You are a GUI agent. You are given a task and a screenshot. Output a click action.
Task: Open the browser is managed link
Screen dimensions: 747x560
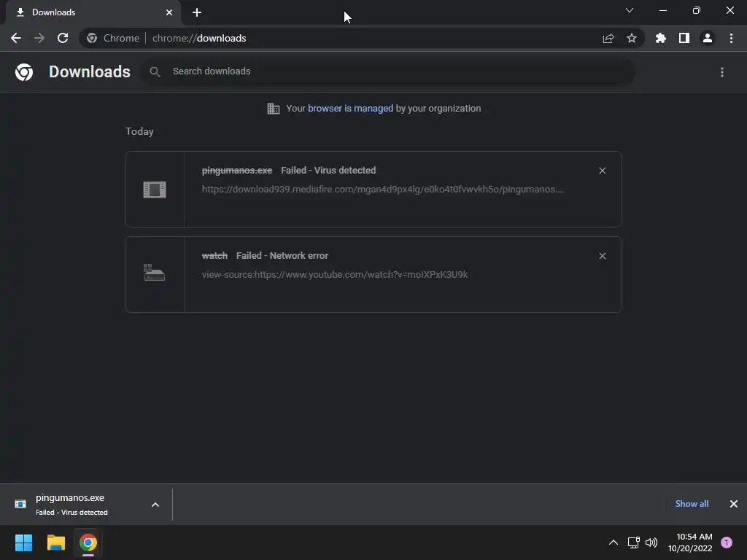pyautogui.click(x=350, y=109)
